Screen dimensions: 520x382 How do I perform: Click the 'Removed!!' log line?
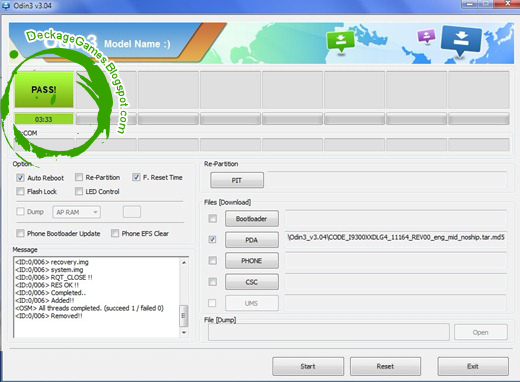(x=49, y=316)
